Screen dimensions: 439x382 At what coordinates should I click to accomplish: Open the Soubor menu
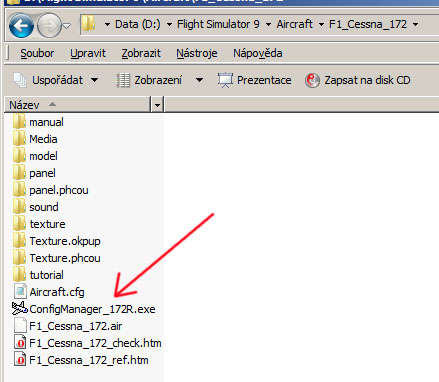click(37, 53)
